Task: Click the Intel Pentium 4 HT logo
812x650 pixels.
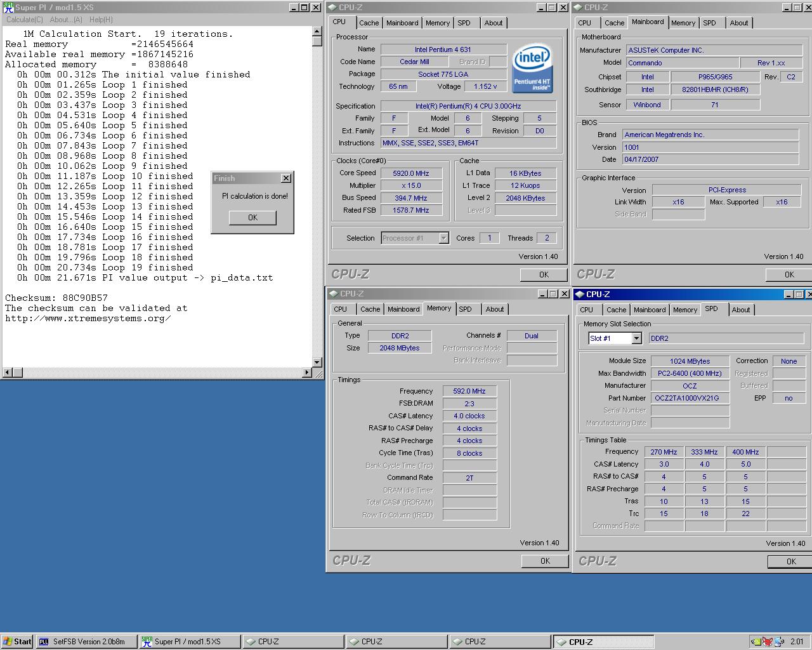Action: (532, 69)
